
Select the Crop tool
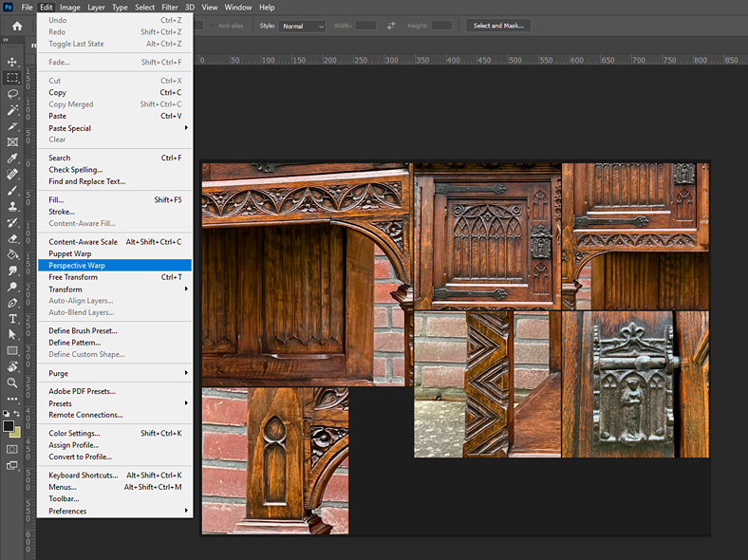[x=12, y=126]
